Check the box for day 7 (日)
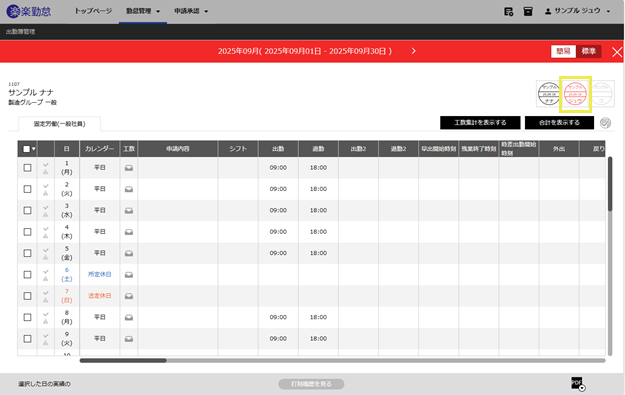 click(x=27, y=296)
